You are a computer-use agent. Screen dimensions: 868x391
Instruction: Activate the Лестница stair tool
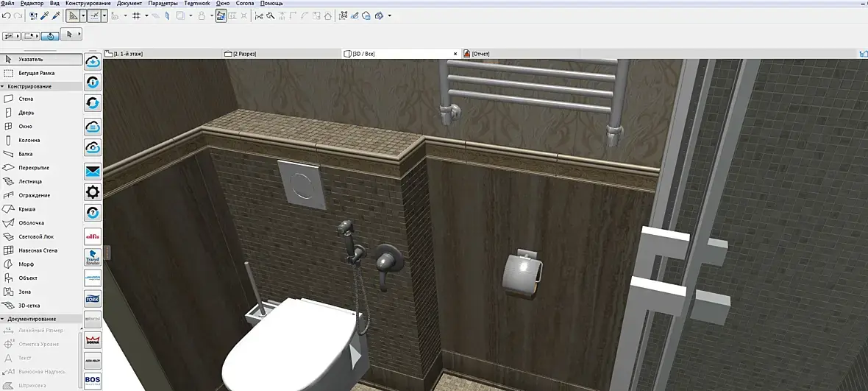tap(41, 181)
